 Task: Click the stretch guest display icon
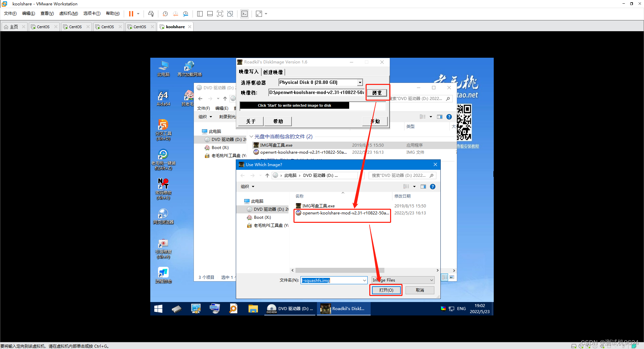(x=259, y=14)
